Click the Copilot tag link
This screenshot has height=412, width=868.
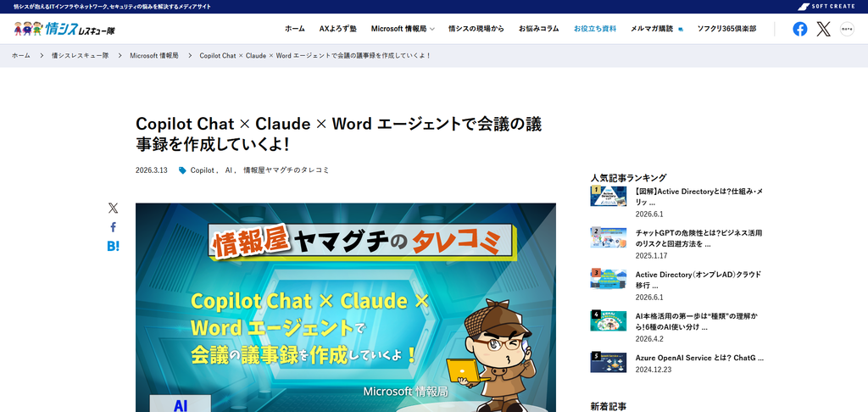[202, 170]
